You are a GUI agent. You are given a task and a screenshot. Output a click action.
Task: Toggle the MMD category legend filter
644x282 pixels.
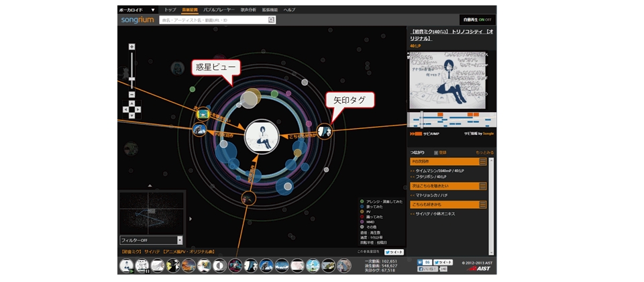coord(362,222)
